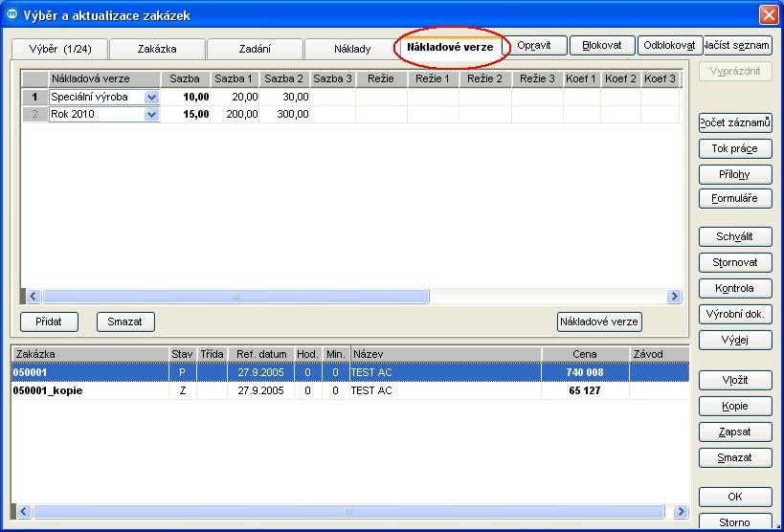Click the price 740 008 cell
Screen dimensions: 784x532
tap(585, 372)
